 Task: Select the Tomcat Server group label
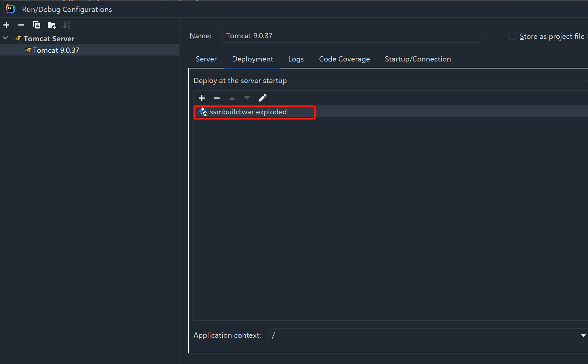49,39
